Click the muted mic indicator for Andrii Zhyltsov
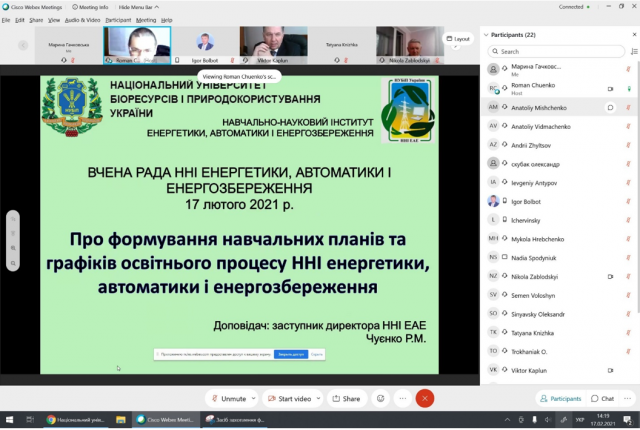The width and height of the screenshot is (640, 430). point(628,145)
